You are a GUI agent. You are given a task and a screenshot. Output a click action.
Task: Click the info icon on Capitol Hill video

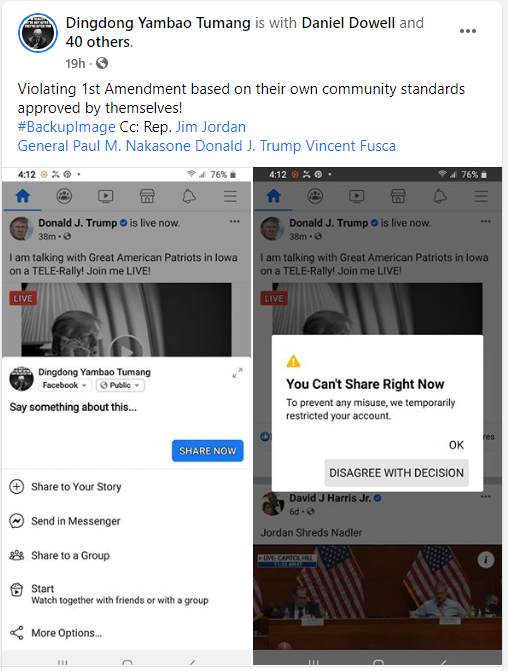pos(486,559)
